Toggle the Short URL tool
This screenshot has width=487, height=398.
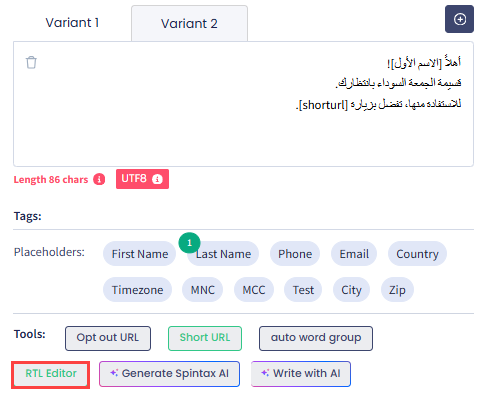(x=205, y=338)
